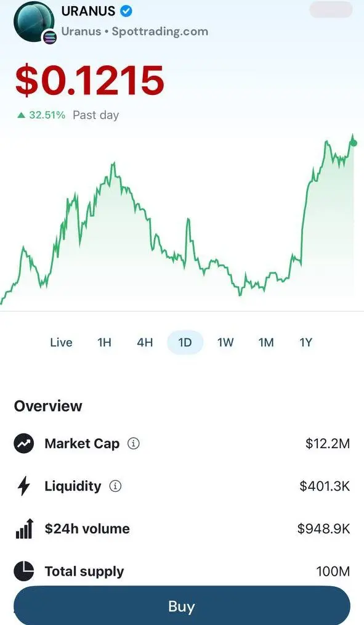Image resolution: width=364 pixels, height=625 pixels.
Task: Select the 4H chart range
Action: point(145,343)
